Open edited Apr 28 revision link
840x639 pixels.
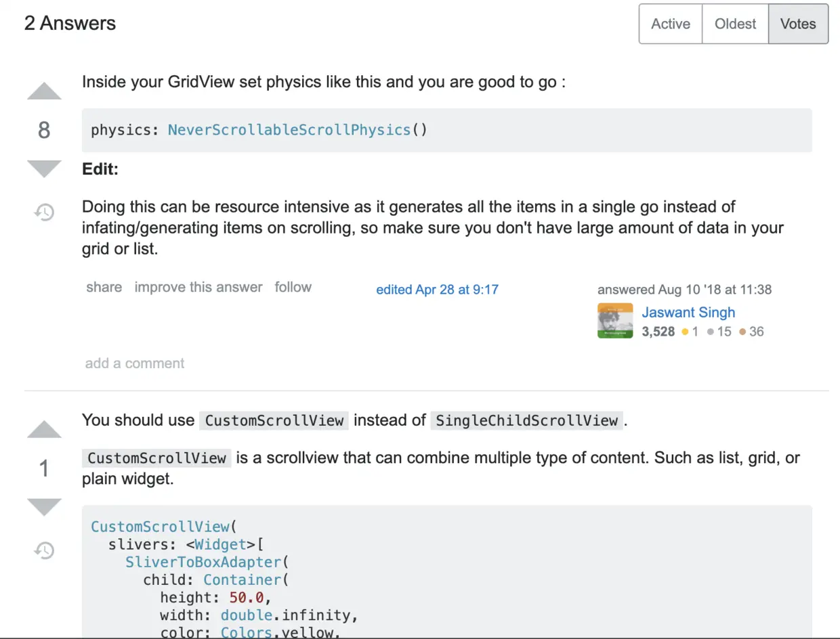tap(437, 290)
